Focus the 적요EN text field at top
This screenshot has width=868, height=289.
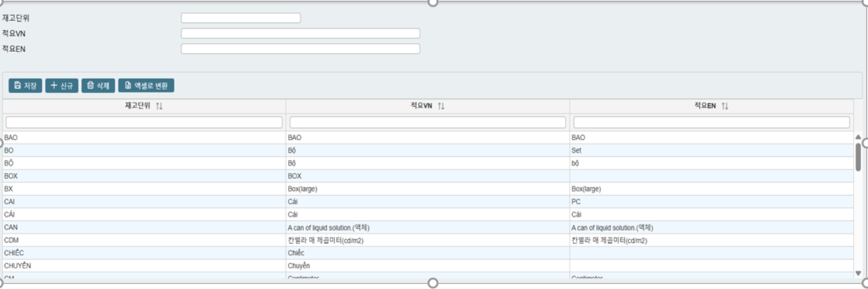(x=300, y=49)
